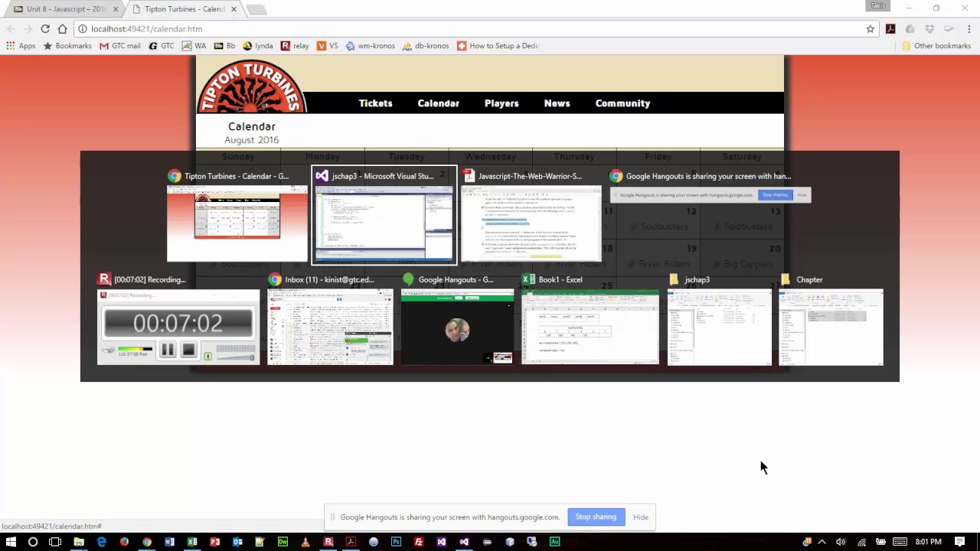
Task: Launch Microsoft Edge from taskbar
Action: click(101, 542)
